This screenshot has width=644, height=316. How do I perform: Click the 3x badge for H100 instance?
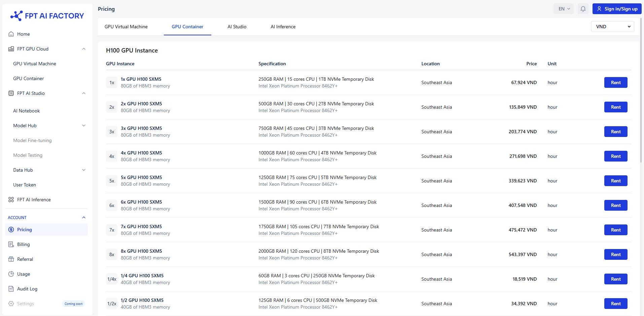[x=112, y=132]
